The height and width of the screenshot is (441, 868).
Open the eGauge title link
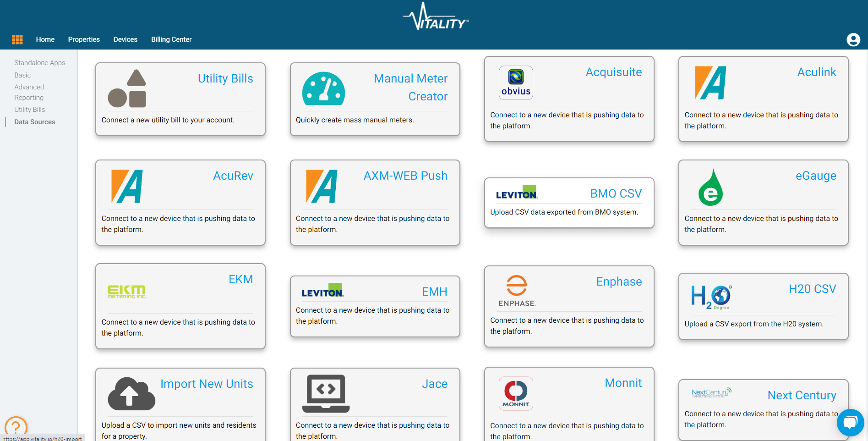[x=816, y=176]
